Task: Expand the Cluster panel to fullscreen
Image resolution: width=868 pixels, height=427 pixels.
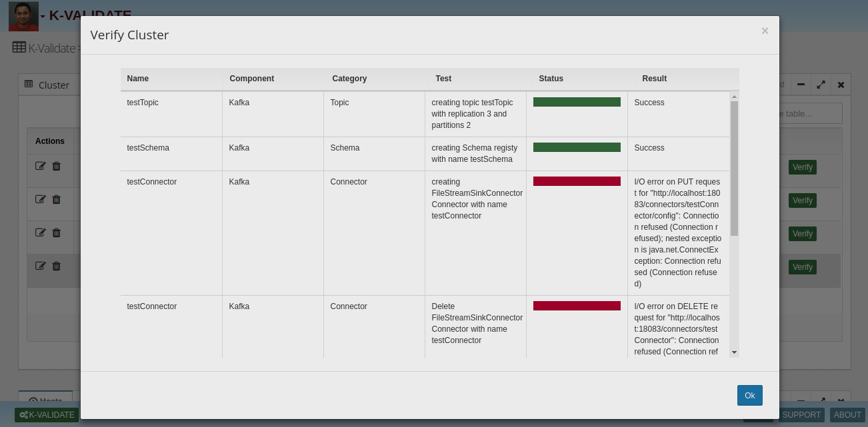Action: (821, 85)
